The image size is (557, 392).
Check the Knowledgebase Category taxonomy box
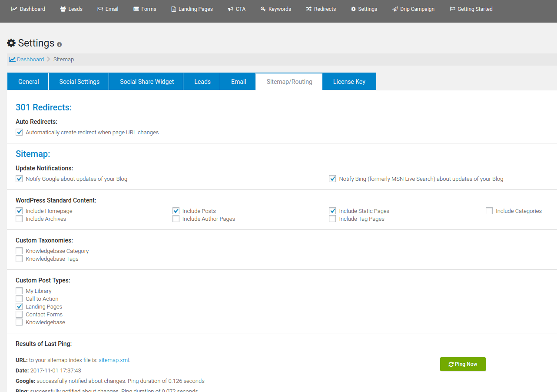click(19, 251)
